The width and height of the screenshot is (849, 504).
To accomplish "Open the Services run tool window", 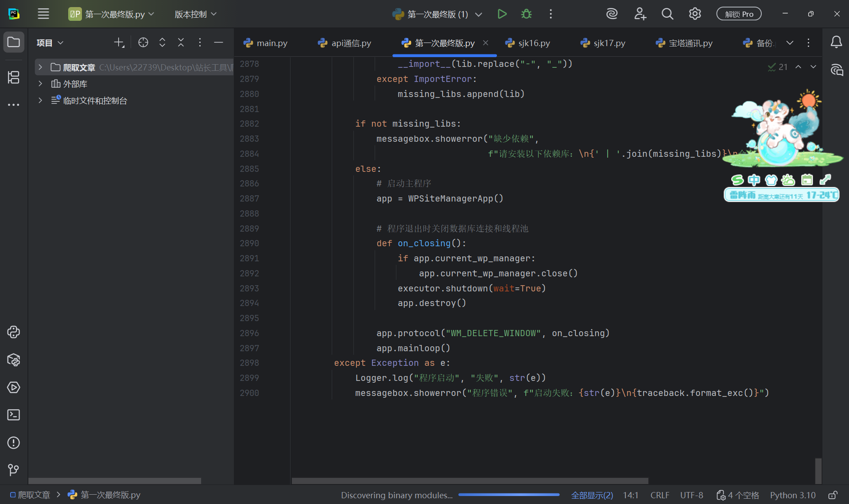I will tap(13, 388).
